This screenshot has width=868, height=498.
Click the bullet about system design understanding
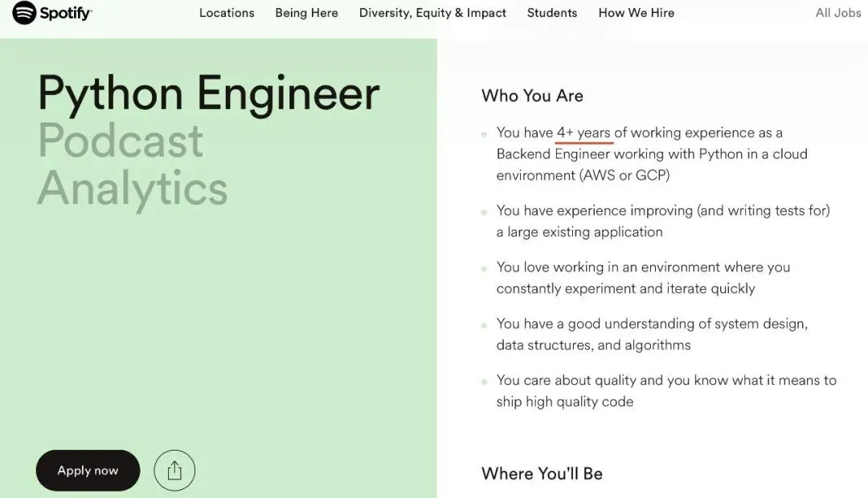tap(651, 334)
